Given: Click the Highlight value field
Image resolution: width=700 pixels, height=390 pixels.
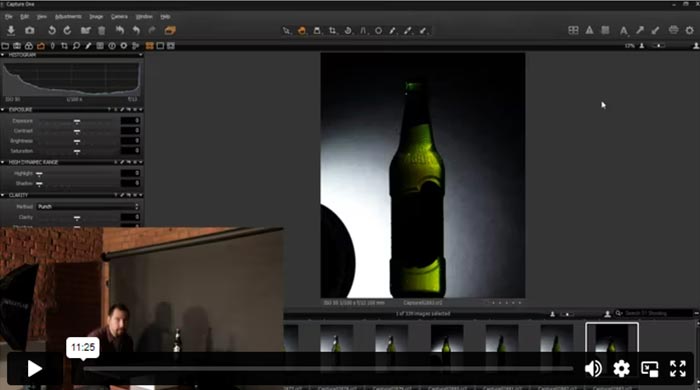Looking at the screenshot, I should coord(130,173).
